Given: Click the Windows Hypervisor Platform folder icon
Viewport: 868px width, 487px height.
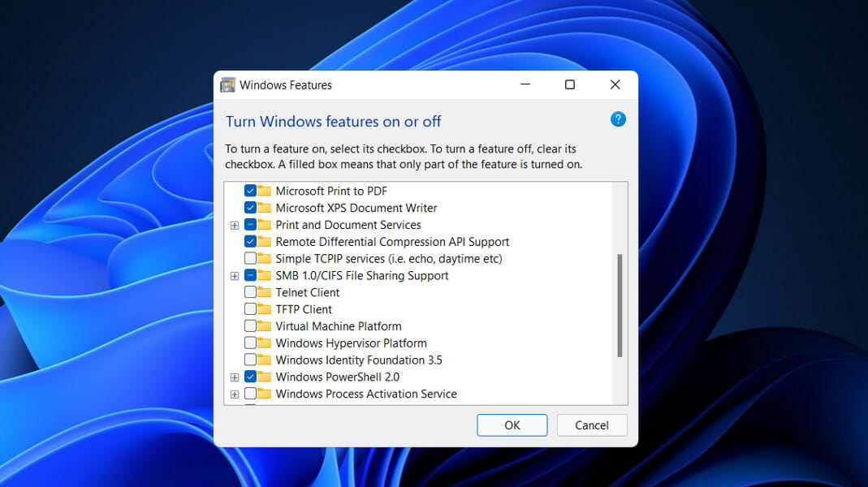Looking at the screenshot, I should tap(263, 343).
